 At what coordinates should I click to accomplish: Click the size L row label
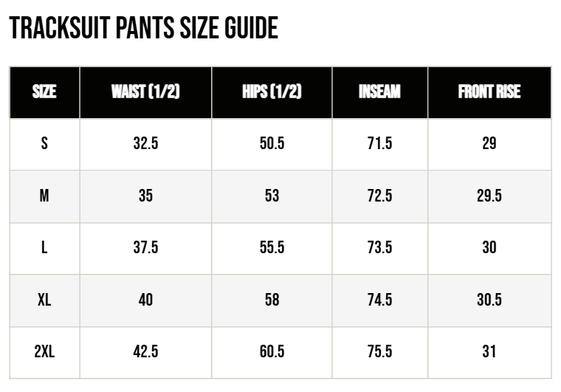coord(44,247)
